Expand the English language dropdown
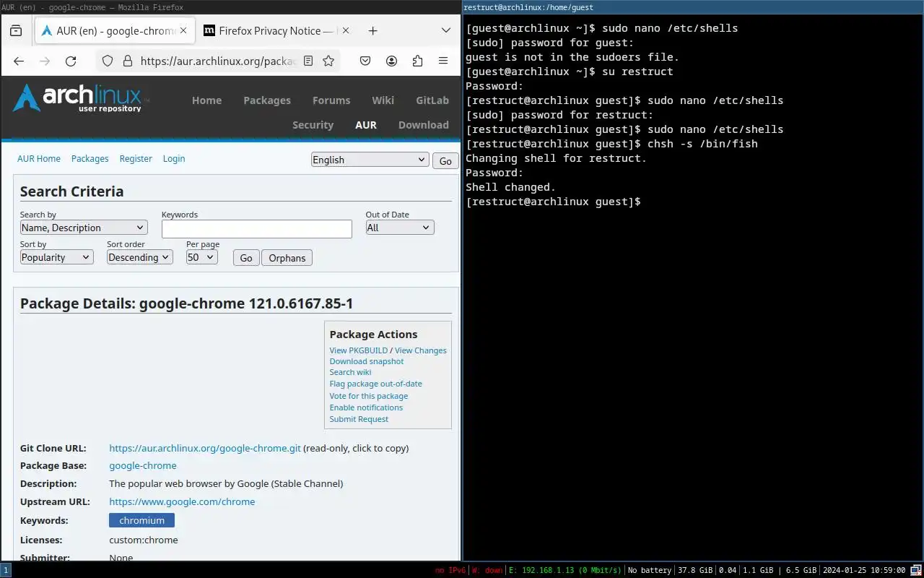 (x=370, y=160)
